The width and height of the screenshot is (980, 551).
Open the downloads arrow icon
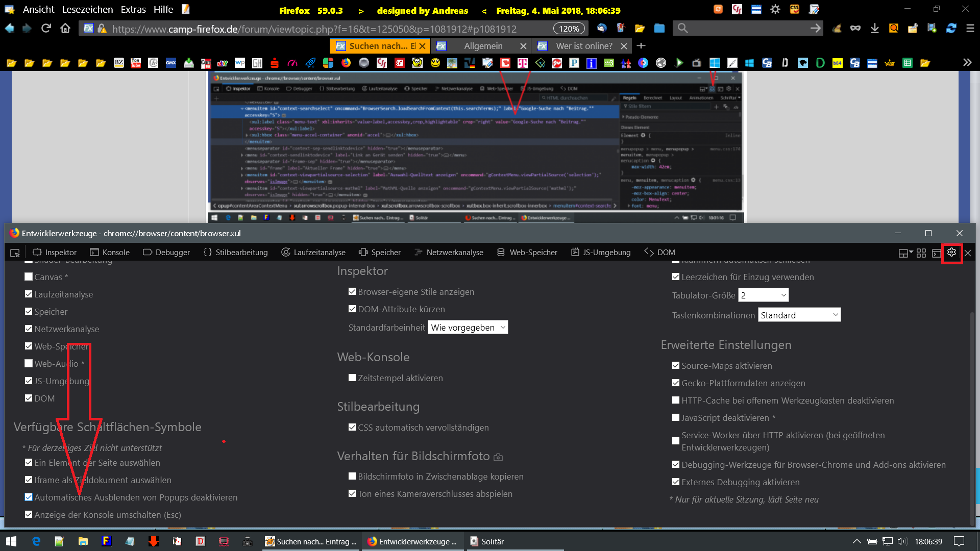[x=874, y=29]
